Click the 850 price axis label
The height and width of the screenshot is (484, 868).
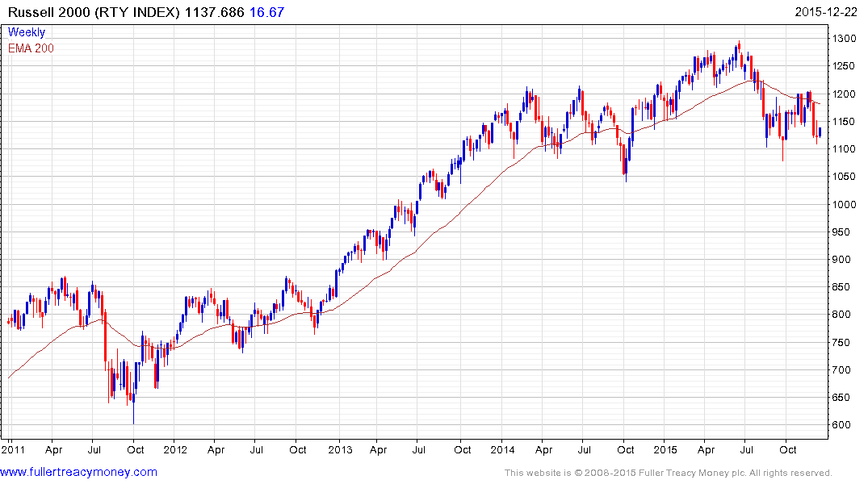(842, 287)
